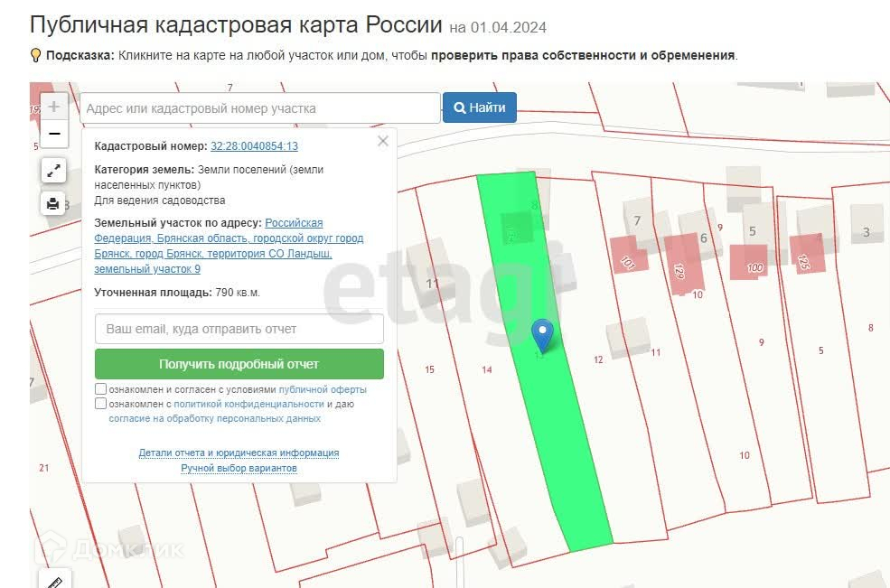The width and height of the screenshot is (890, 588).
Task: Close the parcel info popup
Action: click(383, 141)
